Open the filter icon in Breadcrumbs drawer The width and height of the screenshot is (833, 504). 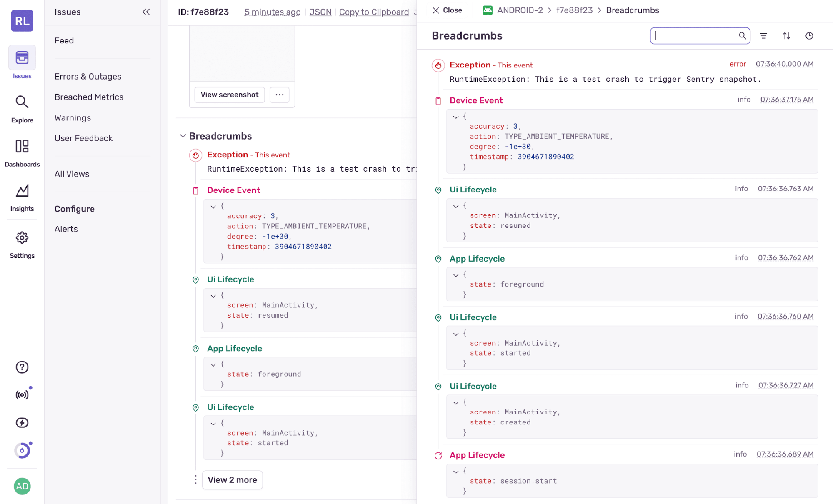763,36
